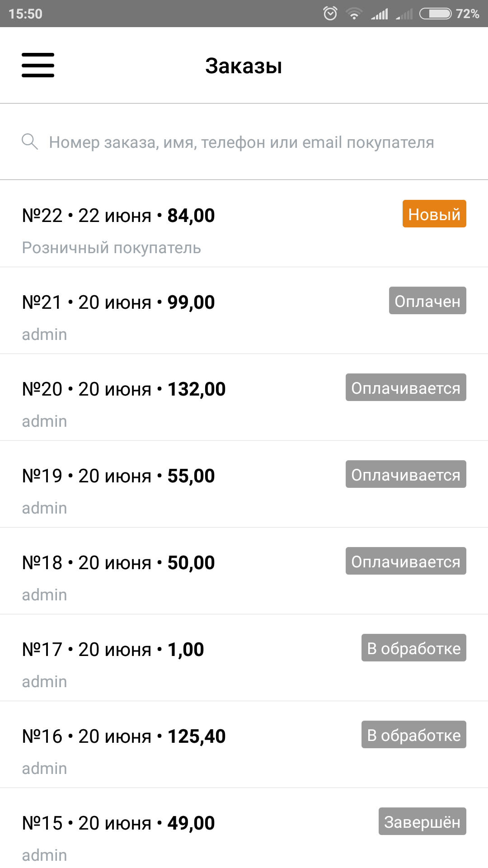Viewport: 488px width, 868px height.
Task: Tap the first cellular signal icon
Action: 380,14
